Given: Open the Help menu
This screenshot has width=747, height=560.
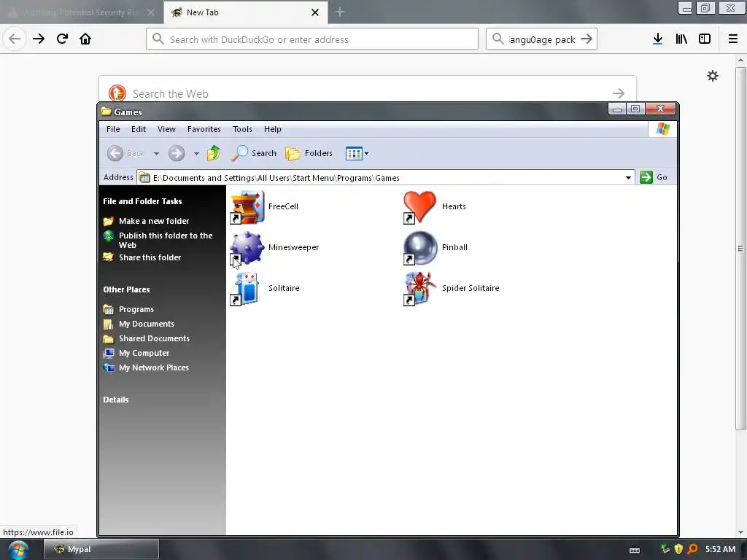Looking at the screenshot, I should point(273,129).
